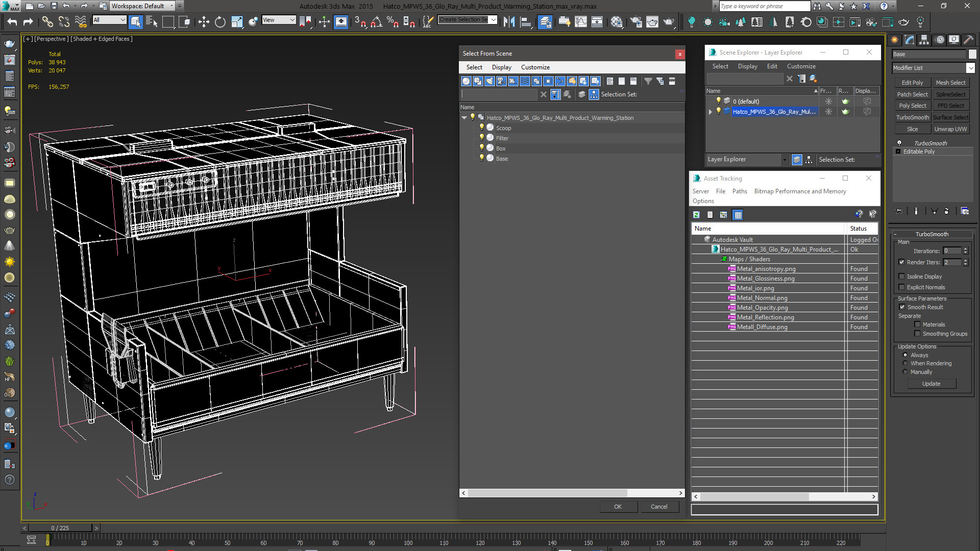This screenshot has width=980, height=551.
Task: Choose the Select and Scale tool
Action: (x=237, y=21)
